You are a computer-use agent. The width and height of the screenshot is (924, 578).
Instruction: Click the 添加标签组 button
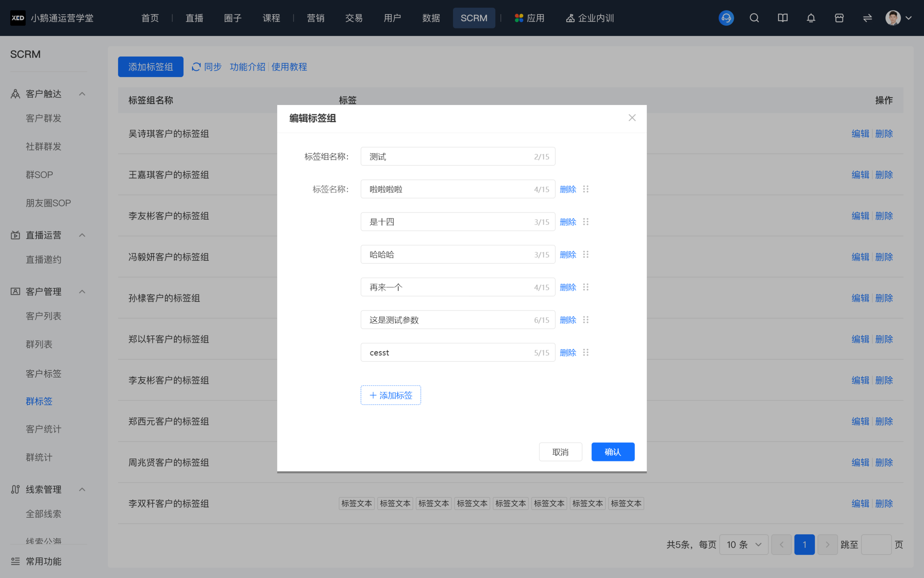150,67
